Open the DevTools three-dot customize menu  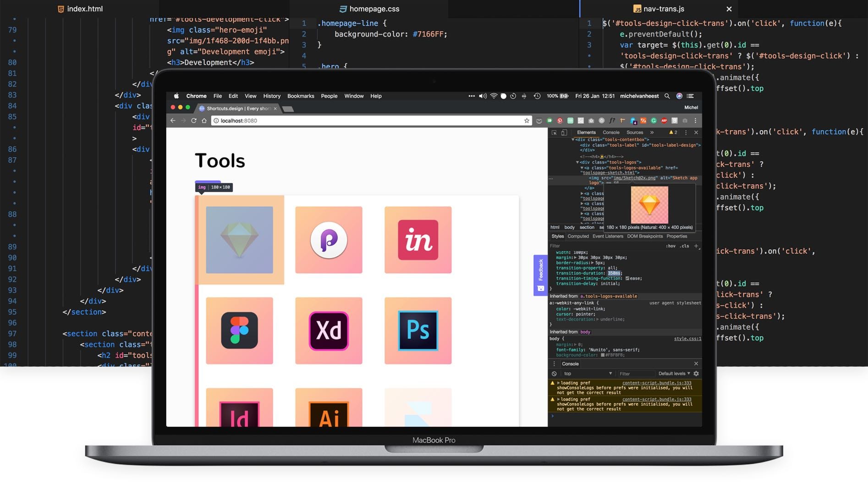pos(686,133)
